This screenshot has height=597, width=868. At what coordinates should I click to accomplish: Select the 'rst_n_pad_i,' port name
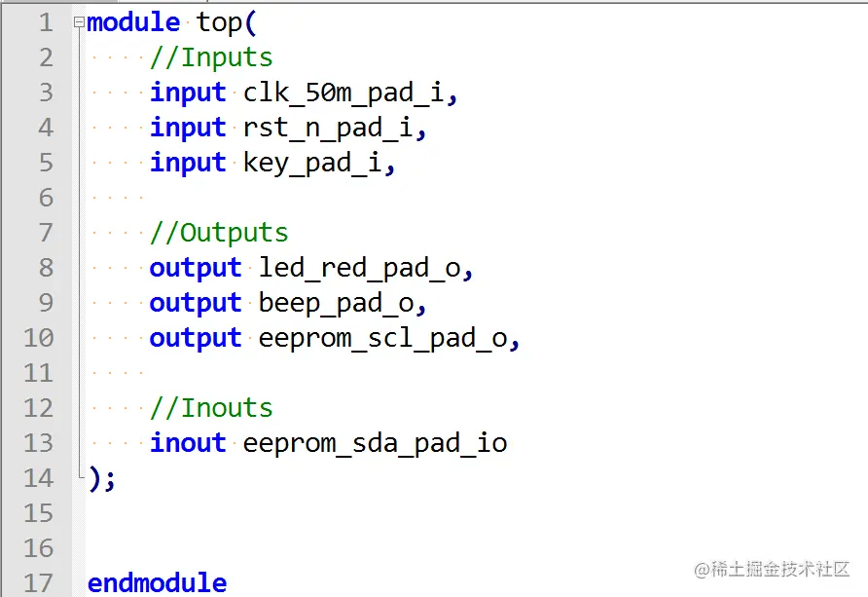335,129
